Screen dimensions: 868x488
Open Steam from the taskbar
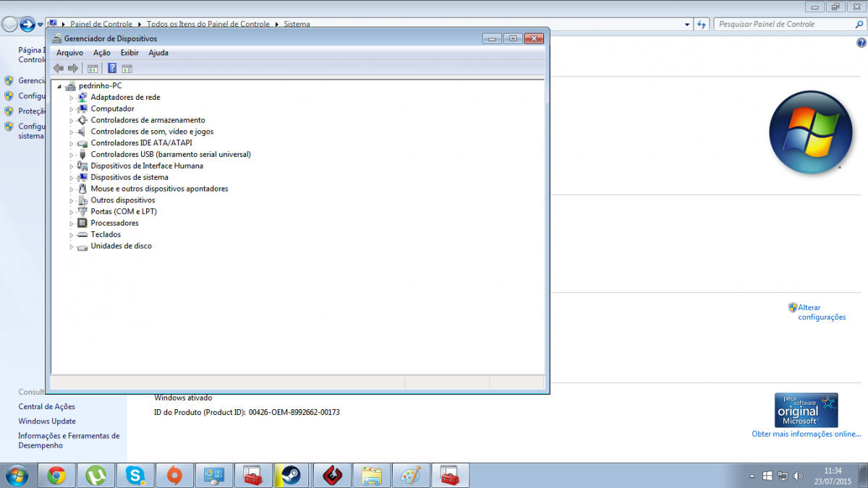point(292,476)
